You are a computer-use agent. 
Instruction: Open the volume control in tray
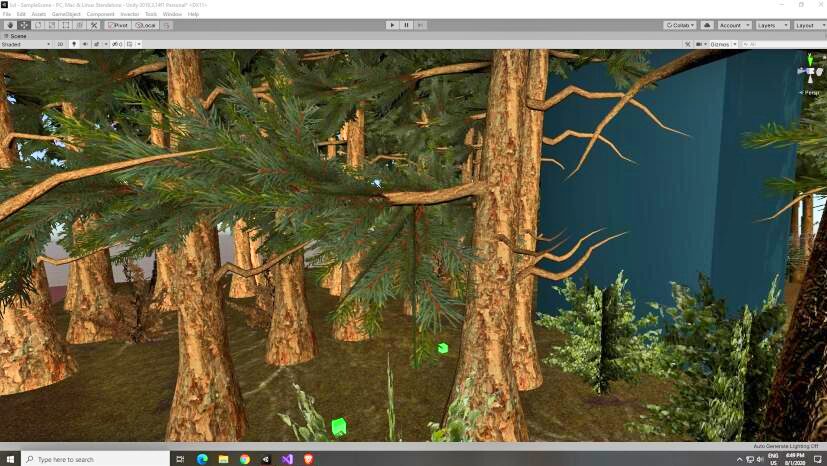coord(760,460)
